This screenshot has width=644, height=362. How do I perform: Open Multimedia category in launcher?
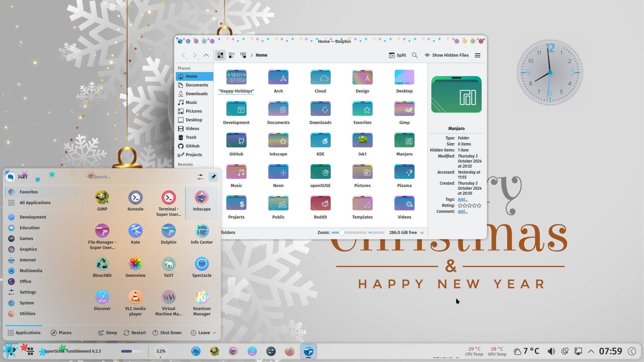[42, 271]
